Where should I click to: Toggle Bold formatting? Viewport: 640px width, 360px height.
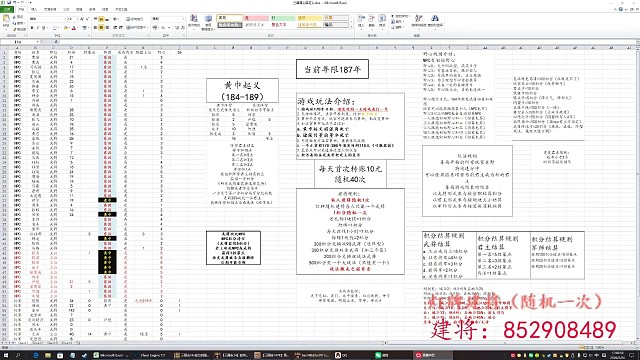pyautogui.click(x=32, y=28)
